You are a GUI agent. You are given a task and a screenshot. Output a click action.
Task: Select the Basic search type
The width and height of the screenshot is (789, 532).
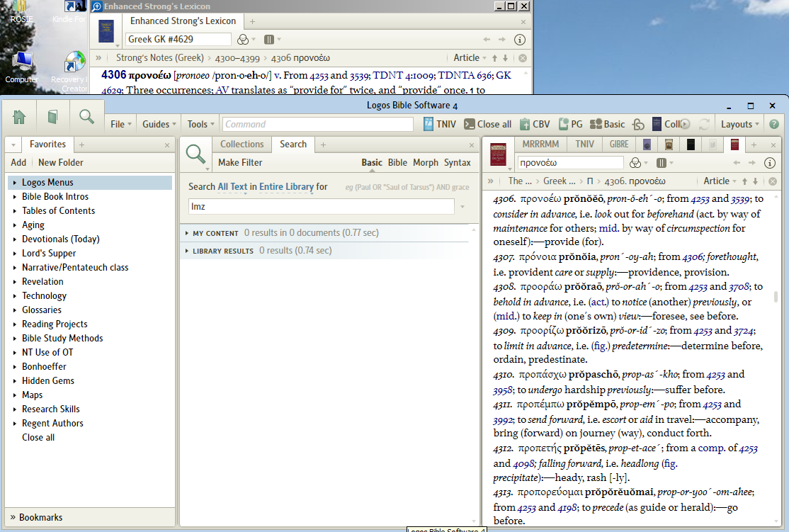tap(371, 162)
